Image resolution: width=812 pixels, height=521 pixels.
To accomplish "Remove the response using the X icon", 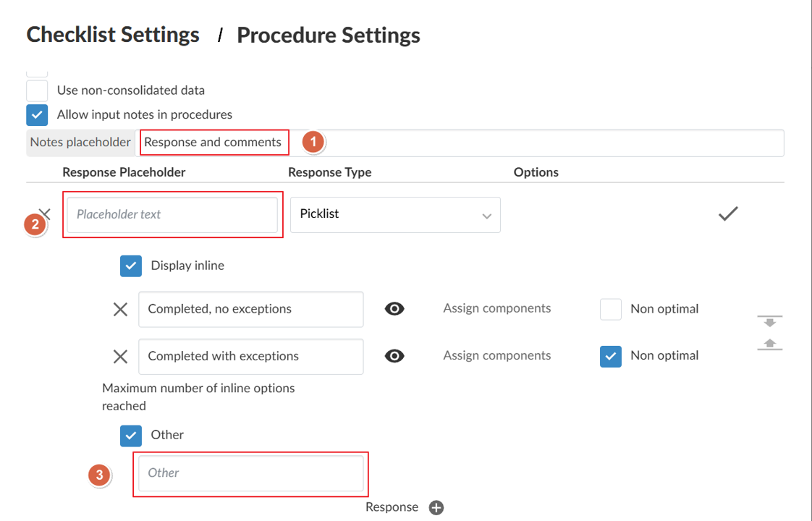I will click(x=45, y=213).
